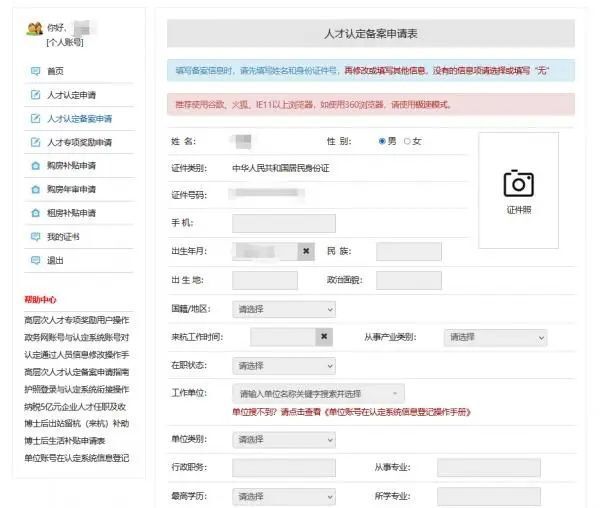Click the 出生年月 date field
Image resolution: width=600 pixels, height=508 pixels.
point(265,251)
